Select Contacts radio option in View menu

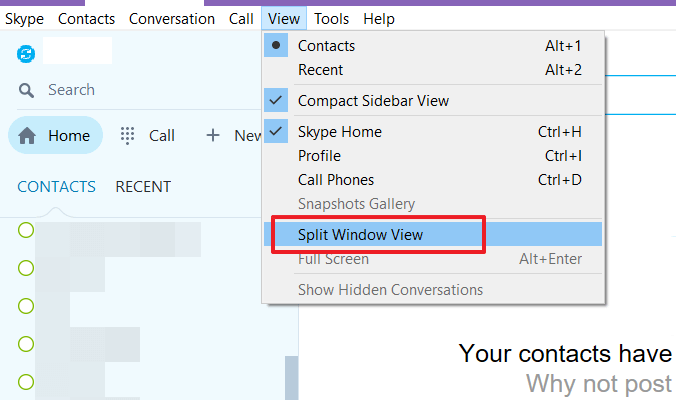tap(433, 46)
